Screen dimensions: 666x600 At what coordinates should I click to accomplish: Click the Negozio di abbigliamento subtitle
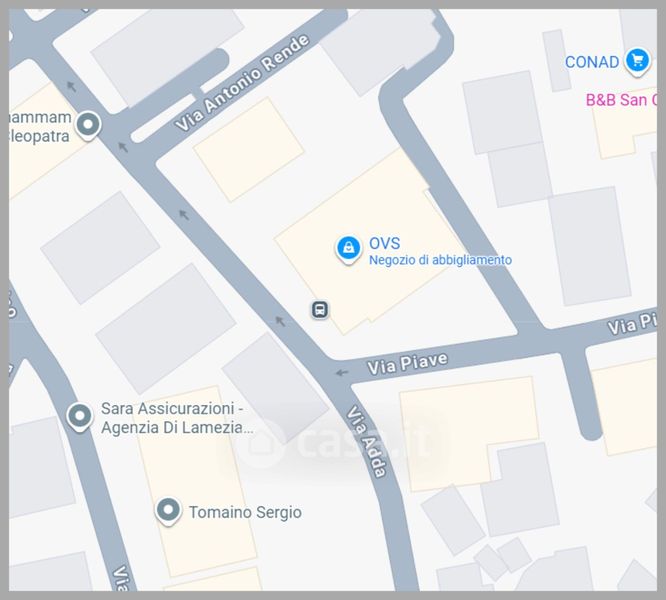(440, 260)
